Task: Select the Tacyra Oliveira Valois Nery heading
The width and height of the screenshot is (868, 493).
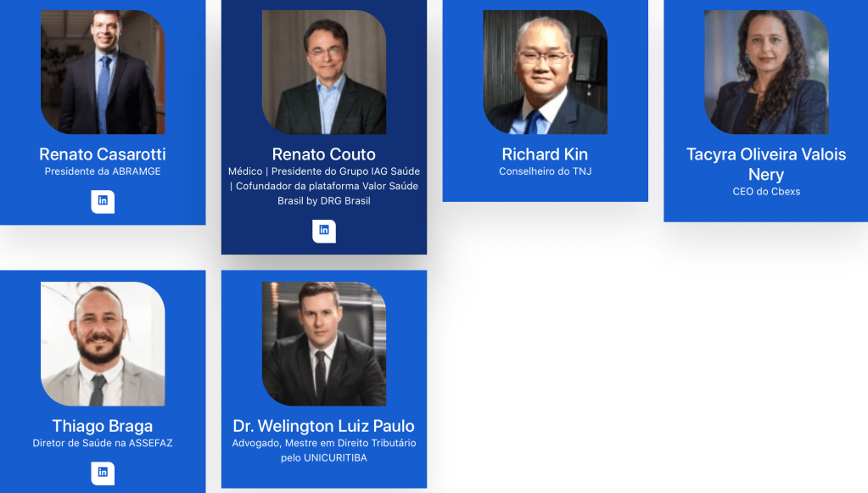Action: [766, 164]
